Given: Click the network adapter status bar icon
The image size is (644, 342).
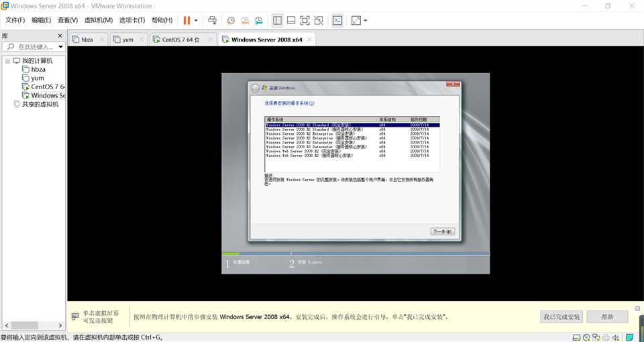Looking at the screenshot, I should [596, 337].
